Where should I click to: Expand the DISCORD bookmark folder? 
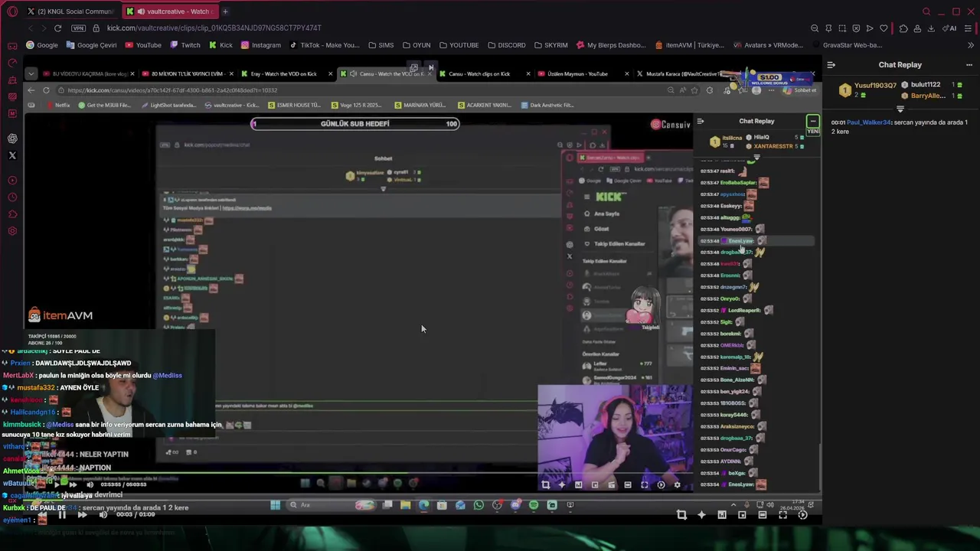click(x=506, y=45)
